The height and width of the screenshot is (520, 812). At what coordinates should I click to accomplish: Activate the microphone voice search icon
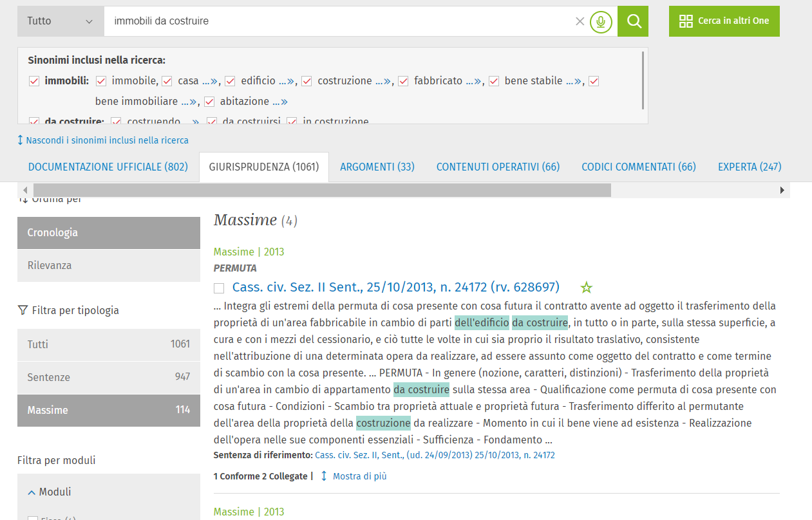click(601, 21)
